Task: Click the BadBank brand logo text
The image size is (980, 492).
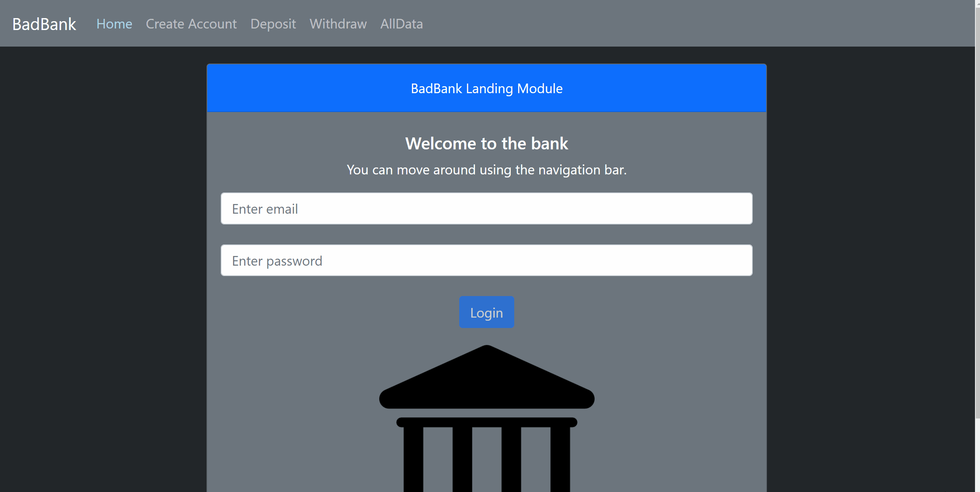Action: tap(44, 24)
